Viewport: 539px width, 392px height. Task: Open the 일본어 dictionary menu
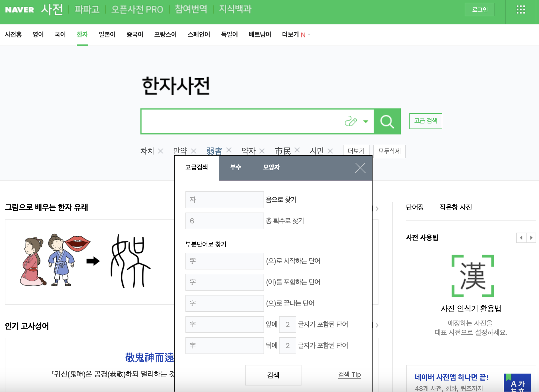tap(107, 34)
